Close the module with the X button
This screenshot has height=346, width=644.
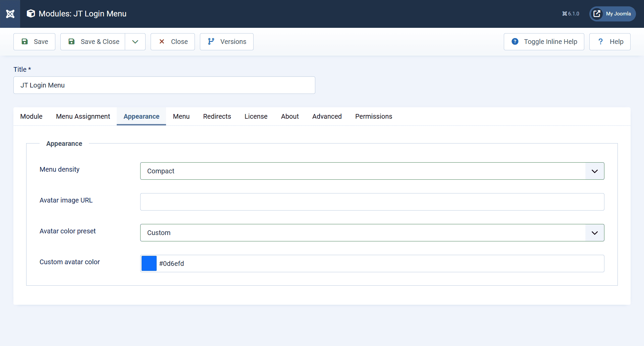click(173, 42)
